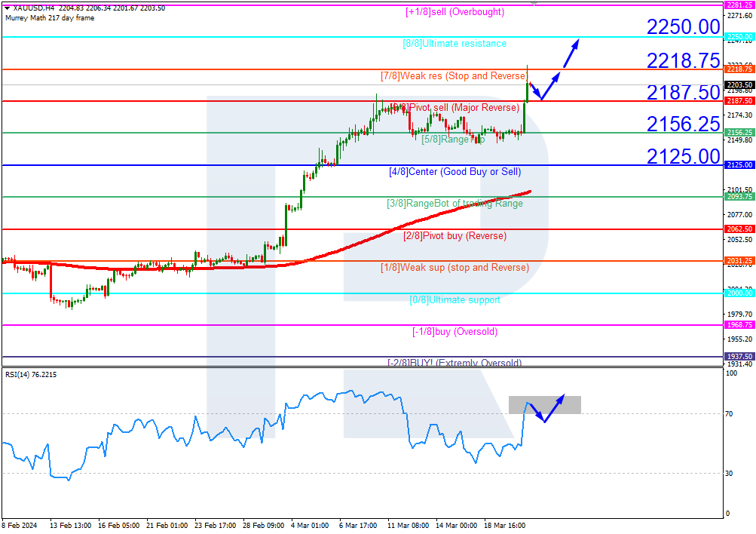
Task: Click the '[+1/8]sell (Overbought)' label
Action: click(x=455, y=12)
